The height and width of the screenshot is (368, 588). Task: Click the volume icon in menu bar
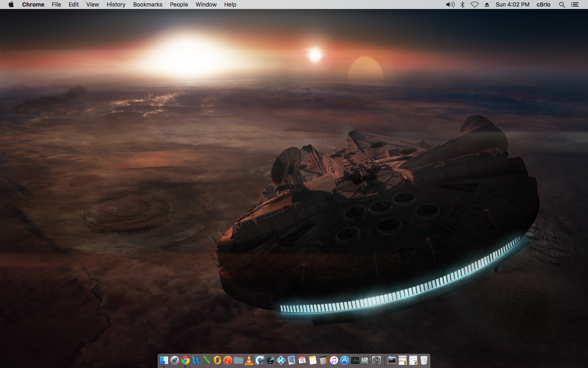pyautogui.click(x=450, y=4)
